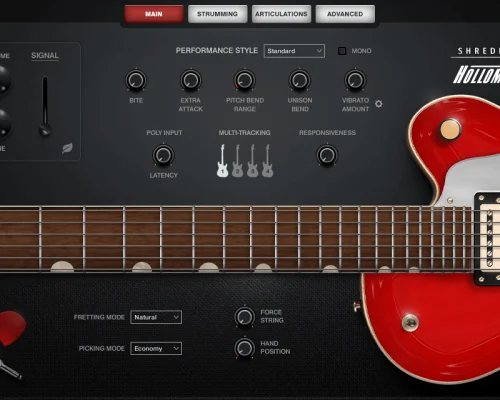This screenshot has width=500, height=400.
Task: Click the RESPONSIVENESS knob
Action: click(327, 155)
